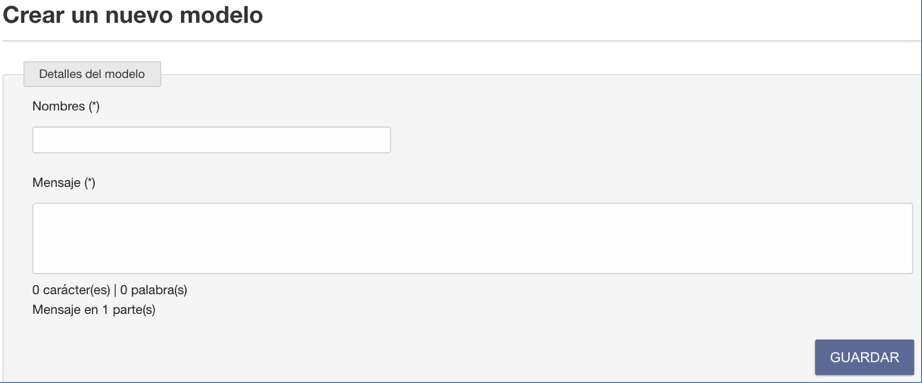Select the Detalles del modelo tab
Image resolution: width=922 pixels, height=383 pixels.
coord(92,74)
